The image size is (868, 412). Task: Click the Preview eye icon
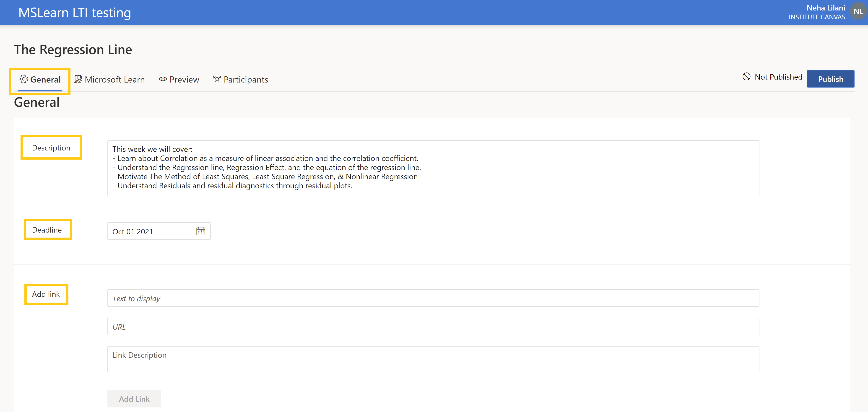coord(163,79)
